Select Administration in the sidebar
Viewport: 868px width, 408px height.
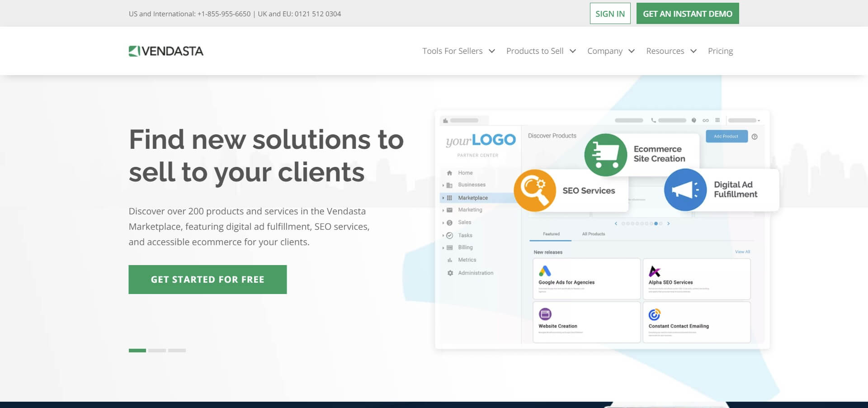476,273
